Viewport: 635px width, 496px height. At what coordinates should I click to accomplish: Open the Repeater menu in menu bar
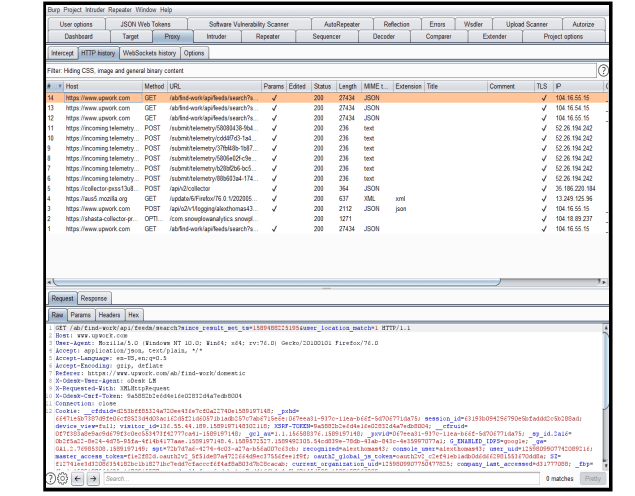pos(120,10)
